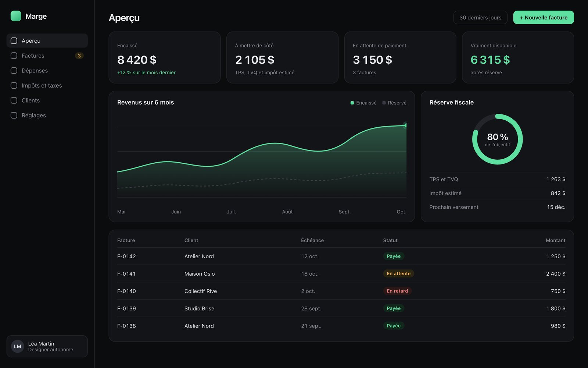The image size is (588, 368).
Task: Click the icon beside Clients in sidebar
Action: (x=14, y=100)
